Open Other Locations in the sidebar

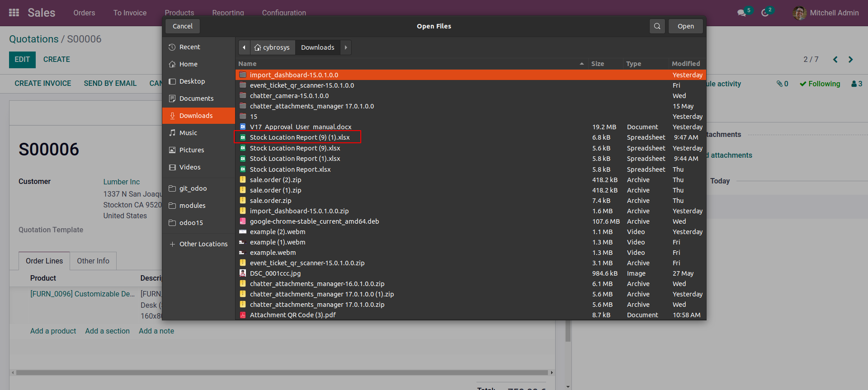click(x=198, y=244)
